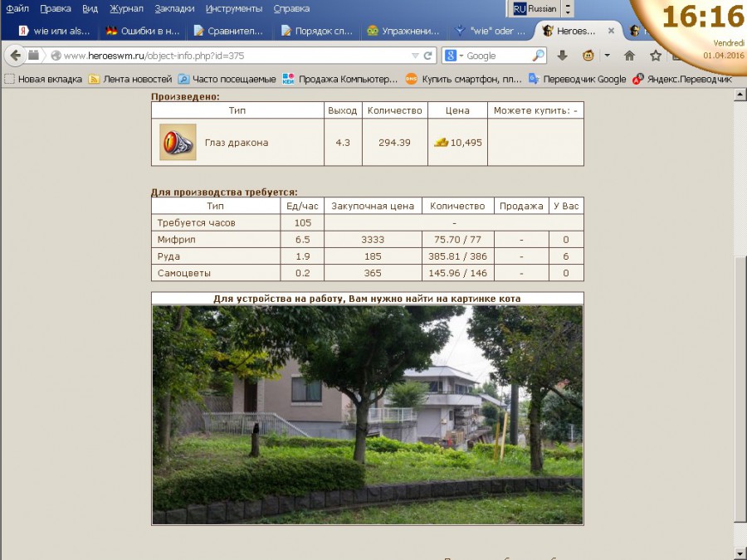Click the address bar URL field
Screen dimensions: 747x560
click(232, 56)
